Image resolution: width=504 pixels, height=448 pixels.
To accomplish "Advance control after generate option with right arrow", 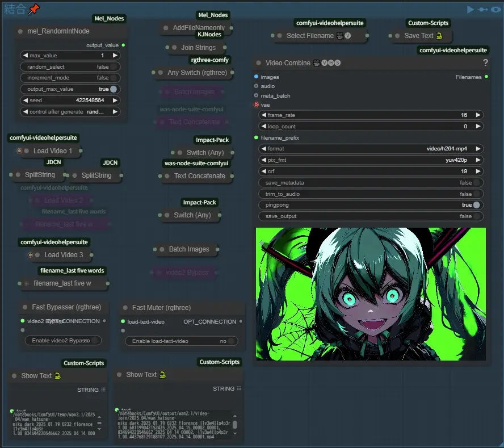I will 115,112.
